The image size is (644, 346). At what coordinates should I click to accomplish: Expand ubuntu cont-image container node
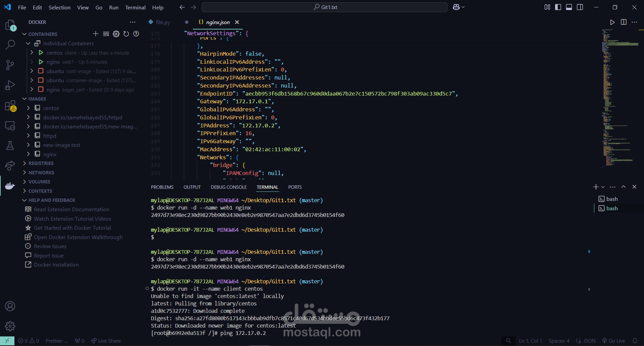[x=32, y=71]
